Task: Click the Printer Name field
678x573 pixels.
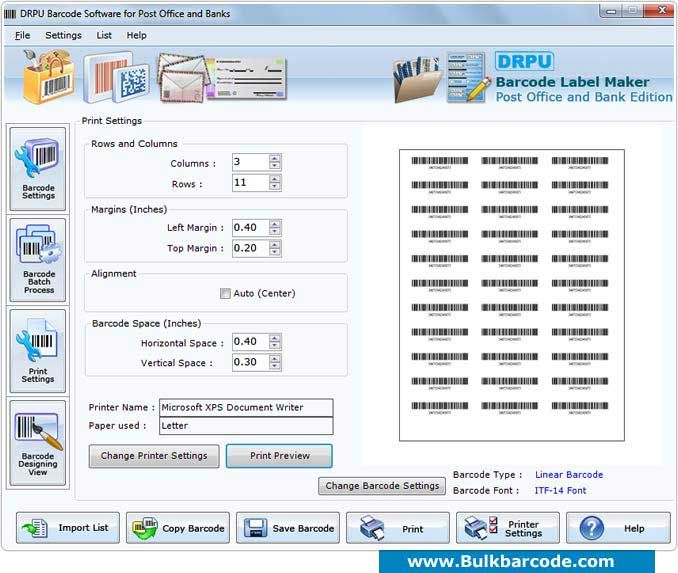Action: (x=246, y=407)
